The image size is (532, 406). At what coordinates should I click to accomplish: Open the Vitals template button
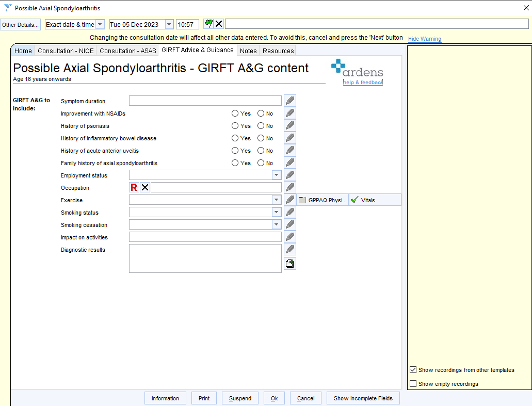click(375, 200)
